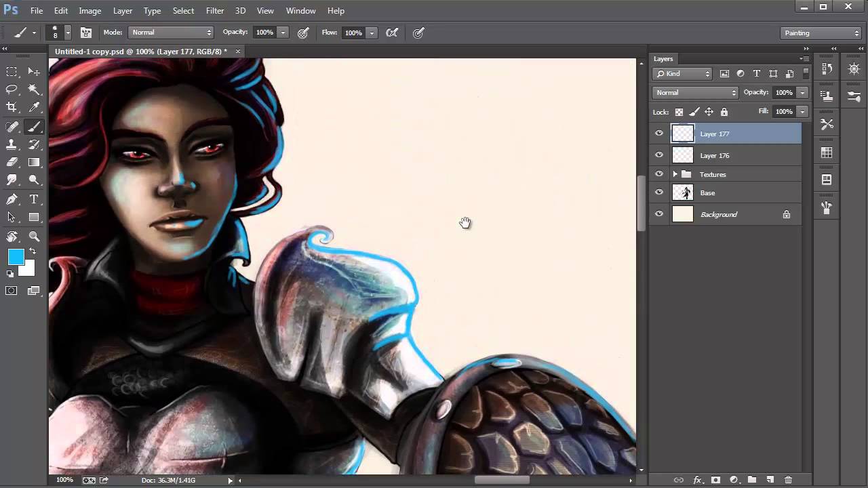Image resolution: width=868 pixels, height=488 pixels.
Task: Select the Horizontal Type tool
Action: (34, 199)
